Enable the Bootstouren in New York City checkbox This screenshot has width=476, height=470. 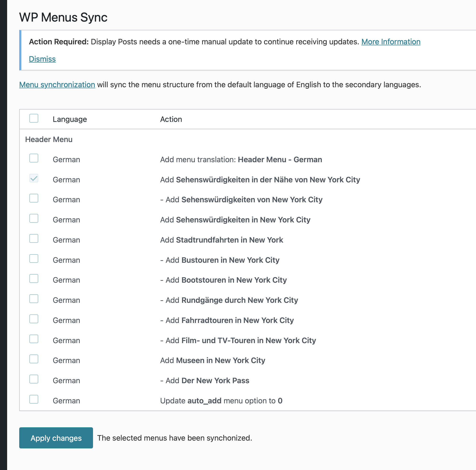34,279
